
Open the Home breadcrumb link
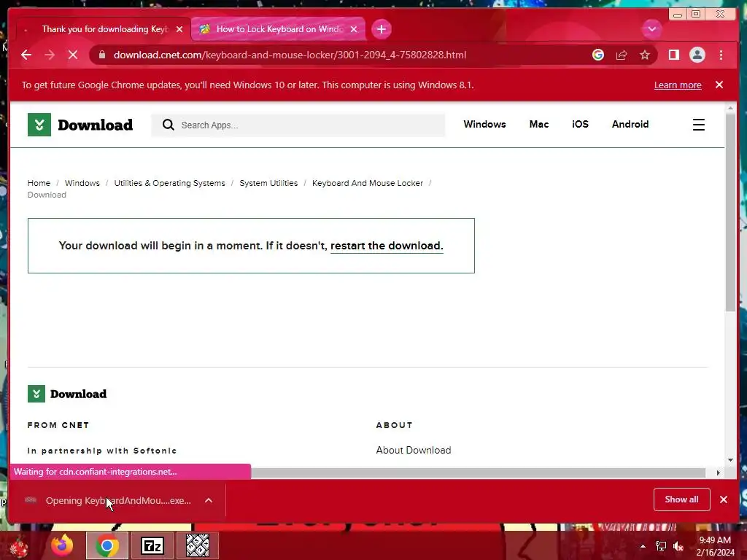(39, 183)
